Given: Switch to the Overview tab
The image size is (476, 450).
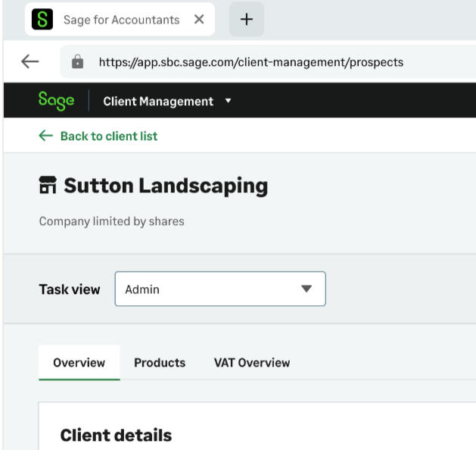Looking at the screenshot, I should click(x=79, y=363).
